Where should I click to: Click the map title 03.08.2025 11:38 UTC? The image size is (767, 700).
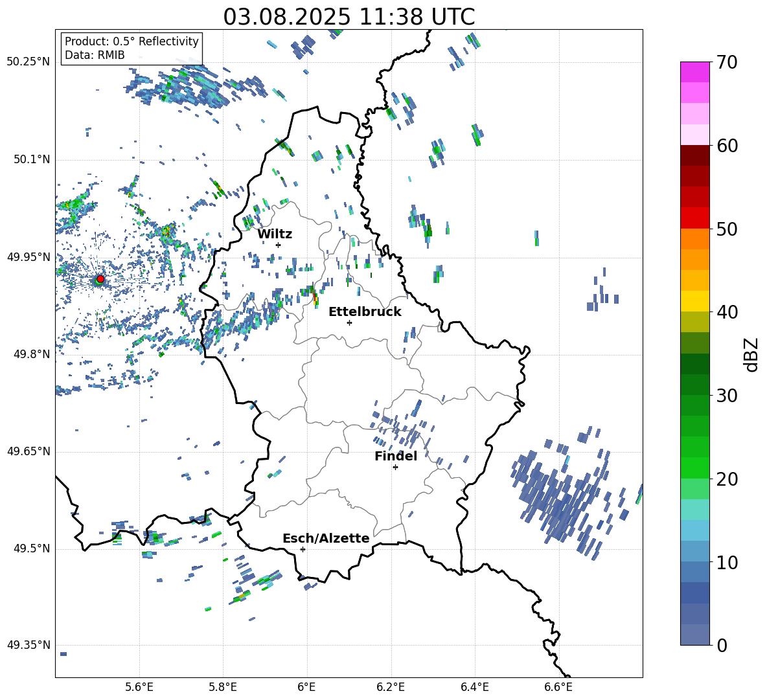[349, 17]
